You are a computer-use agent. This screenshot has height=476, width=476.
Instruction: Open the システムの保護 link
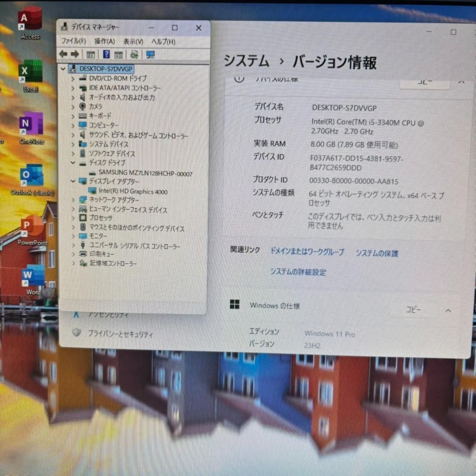(x=377, y=253)
